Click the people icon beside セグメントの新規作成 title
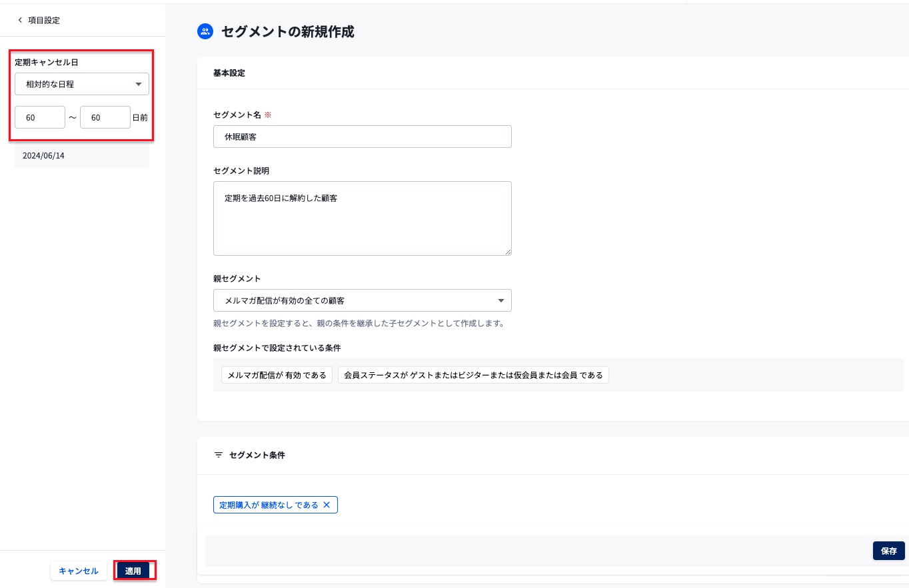 point(205,31)
